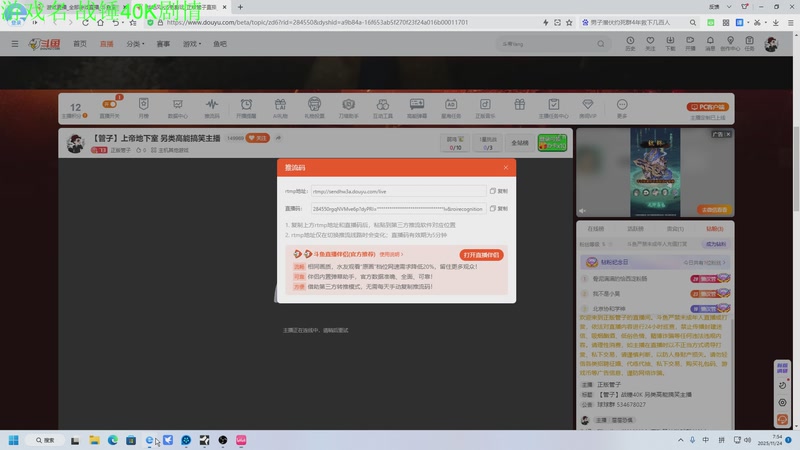The height and width of the screenshot is (450, 800).
Task: Open 互动工具 in the toolbar
Action: (x=383, y=108)
